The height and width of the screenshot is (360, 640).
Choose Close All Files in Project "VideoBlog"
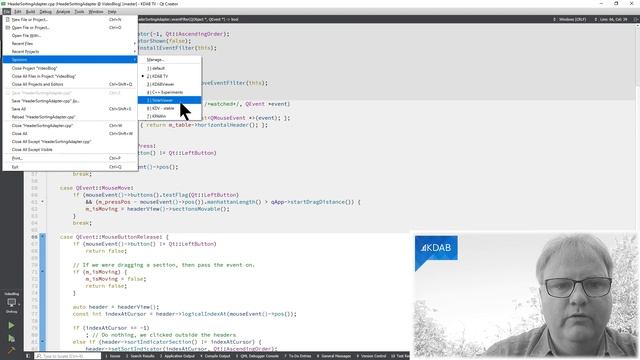coord(70,76)
